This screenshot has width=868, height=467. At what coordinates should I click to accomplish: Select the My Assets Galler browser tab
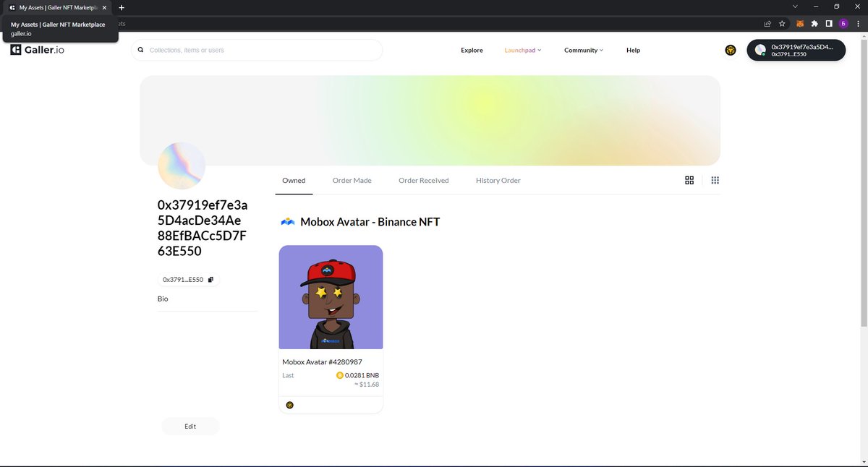coord(58,7)
